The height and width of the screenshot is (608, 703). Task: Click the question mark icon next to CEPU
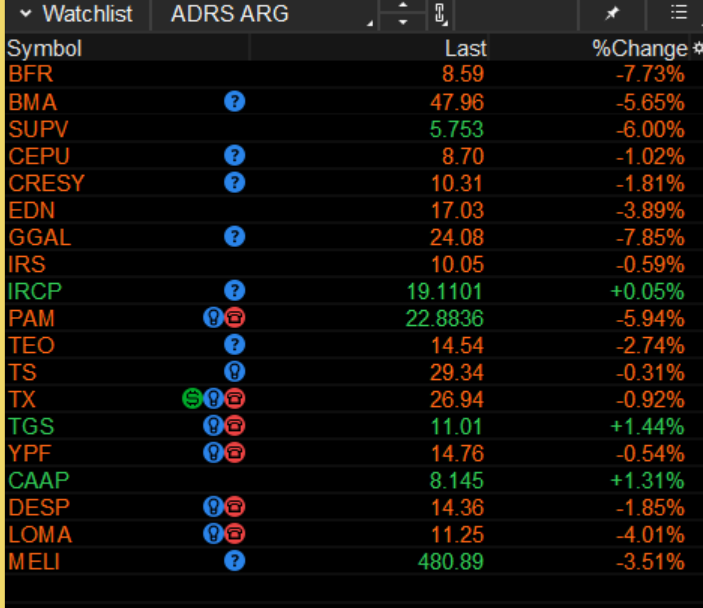click(x=234, y=156)
